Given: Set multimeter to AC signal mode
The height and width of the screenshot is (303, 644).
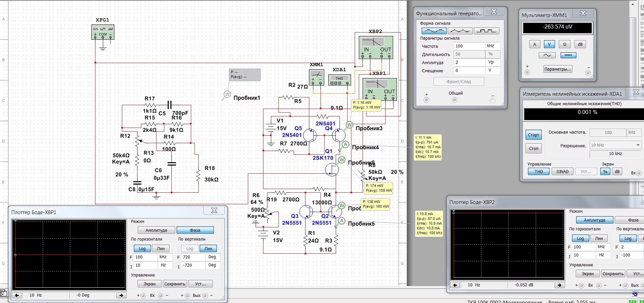Looking at the screenshot, I should pos(547,55).
